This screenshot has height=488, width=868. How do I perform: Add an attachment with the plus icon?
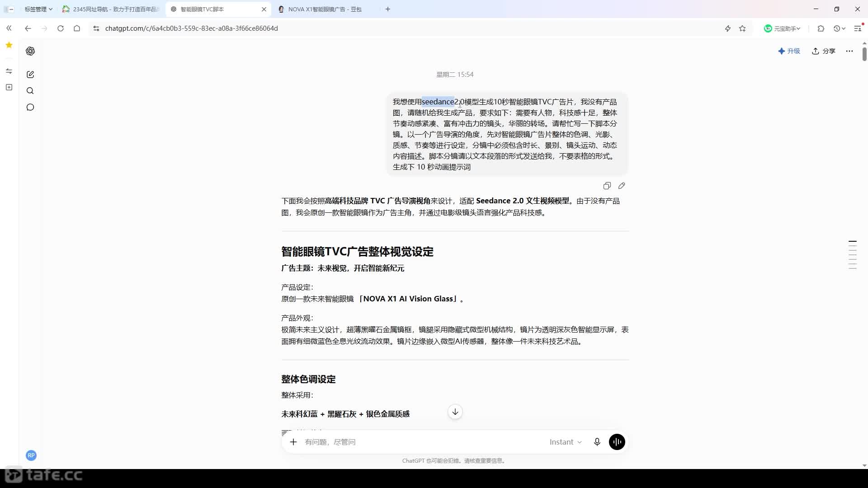click(293, 442)
